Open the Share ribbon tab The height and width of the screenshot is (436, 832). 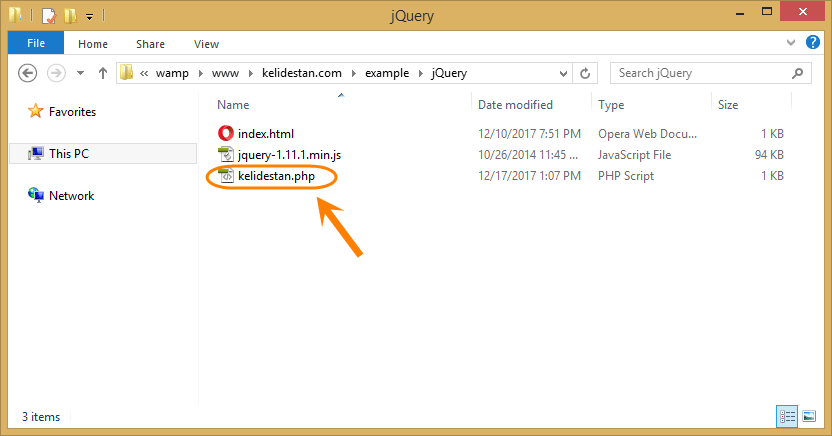point(150,44)
